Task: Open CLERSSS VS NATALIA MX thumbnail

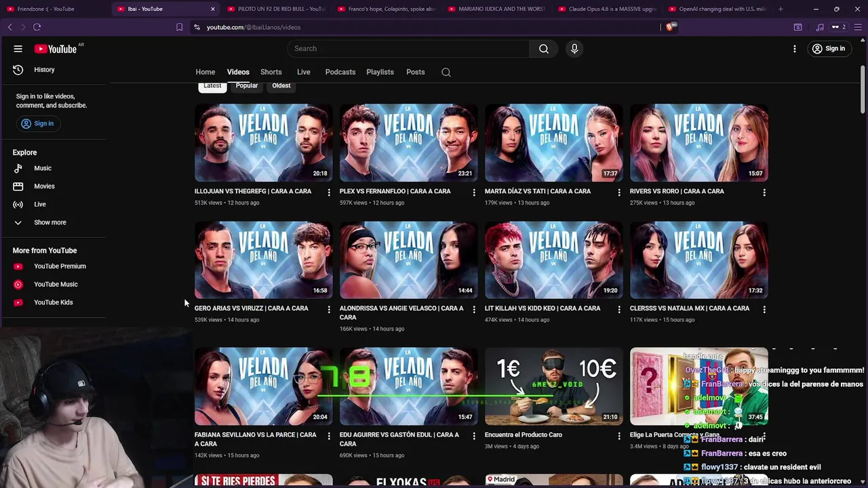Action: (698, 260)
